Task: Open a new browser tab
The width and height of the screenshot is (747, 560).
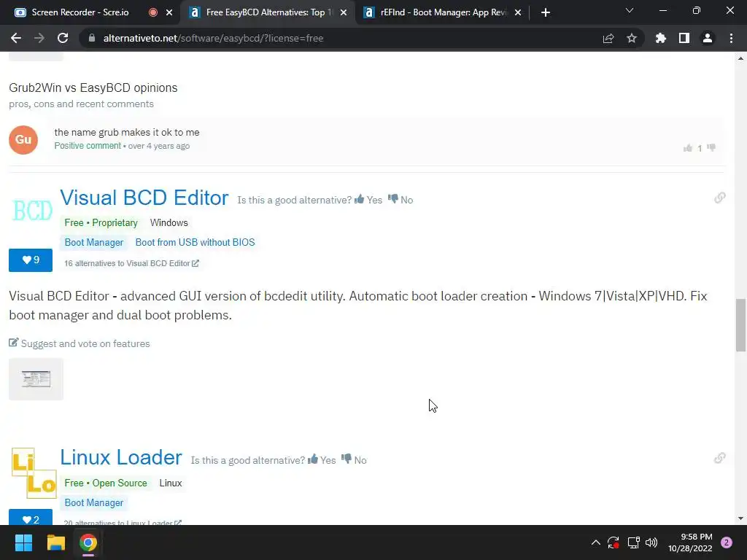Action: point(546,12)
